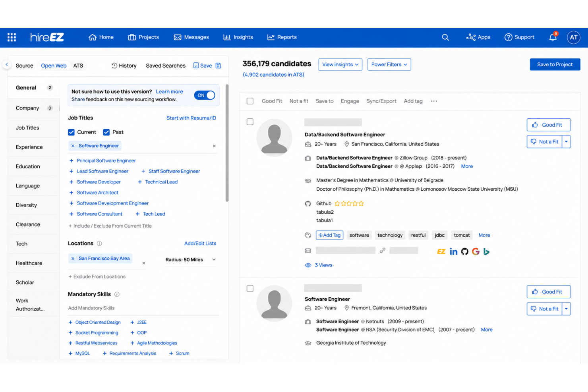Select the Diversity filter category
588x392 pixels.
pos(33,205)
